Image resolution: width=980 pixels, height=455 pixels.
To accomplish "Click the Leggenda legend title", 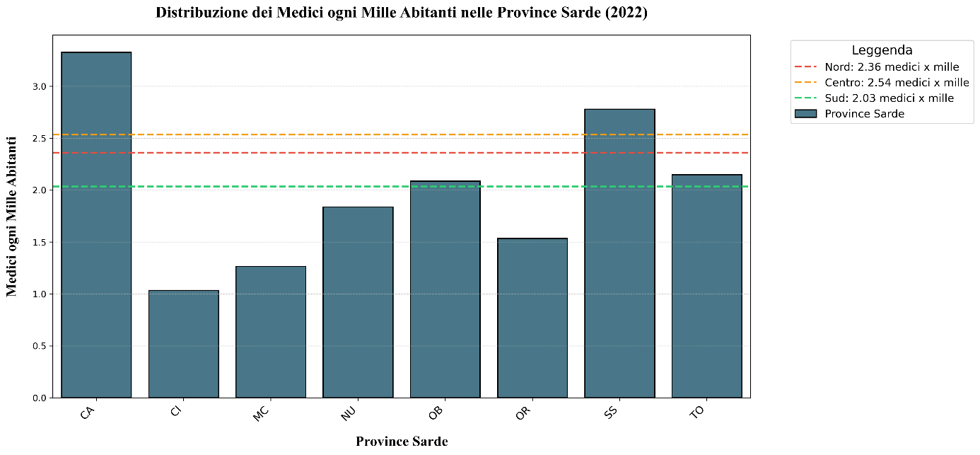I will click(x=882, y=51).
